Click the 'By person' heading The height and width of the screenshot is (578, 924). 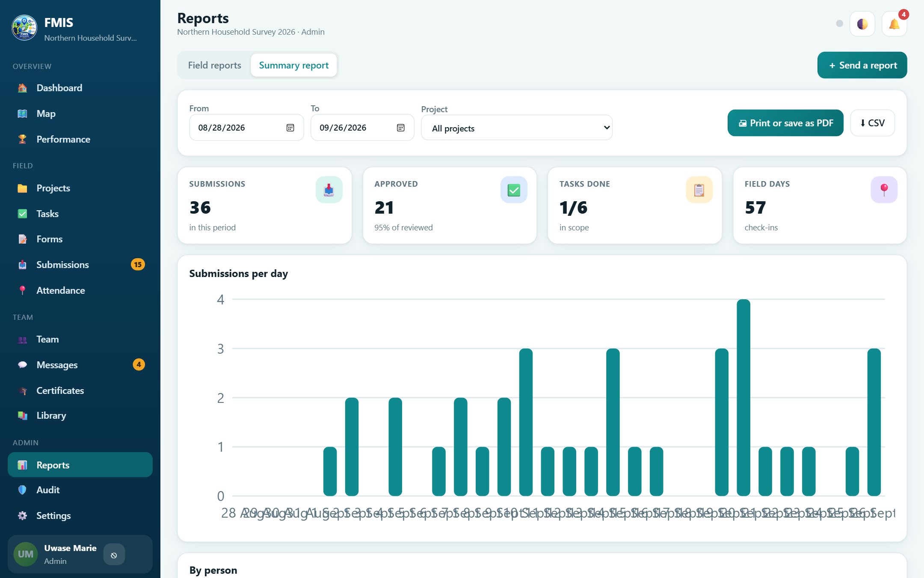(213, 570)
